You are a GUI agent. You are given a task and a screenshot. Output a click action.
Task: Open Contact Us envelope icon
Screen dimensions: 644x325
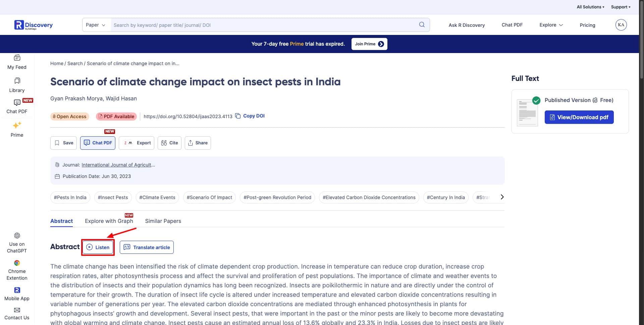coord(17,310)
